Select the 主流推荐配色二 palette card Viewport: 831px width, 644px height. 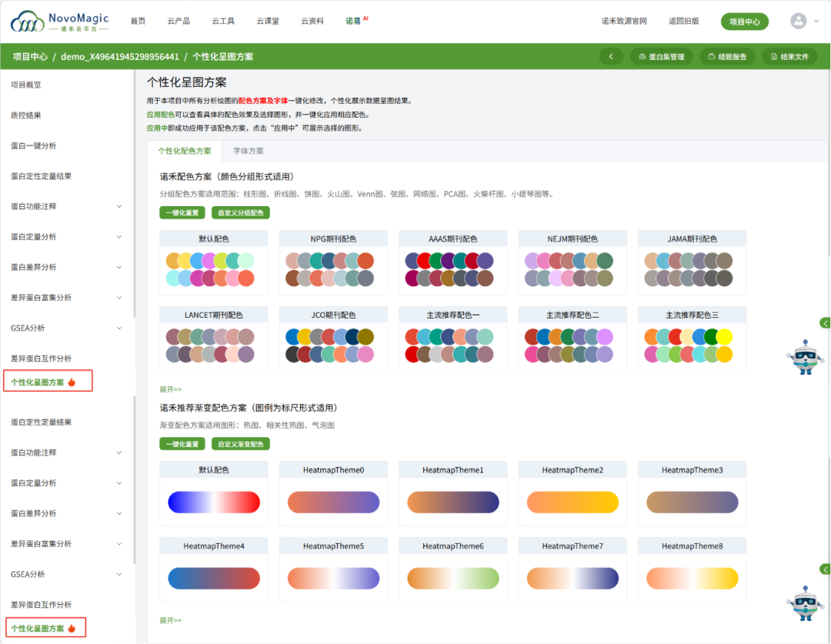coord(572,339)
